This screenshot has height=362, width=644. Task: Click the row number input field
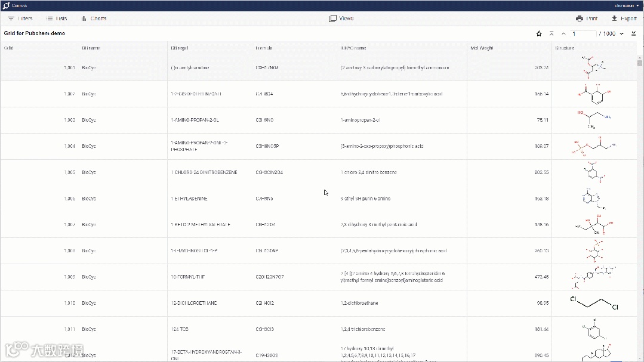(583, 33)
